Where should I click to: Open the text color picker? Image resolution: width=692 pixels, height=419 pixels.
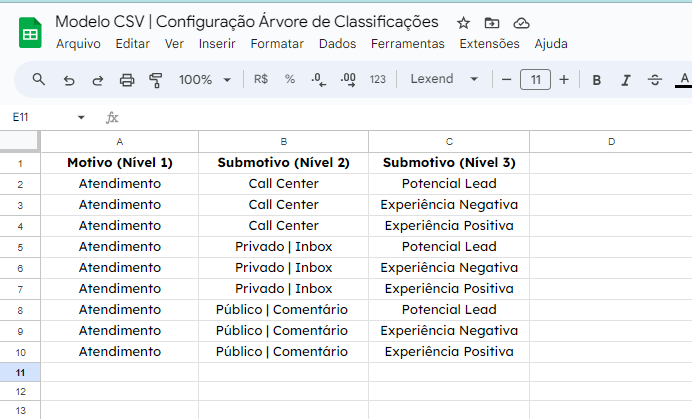tap(684, 80)
